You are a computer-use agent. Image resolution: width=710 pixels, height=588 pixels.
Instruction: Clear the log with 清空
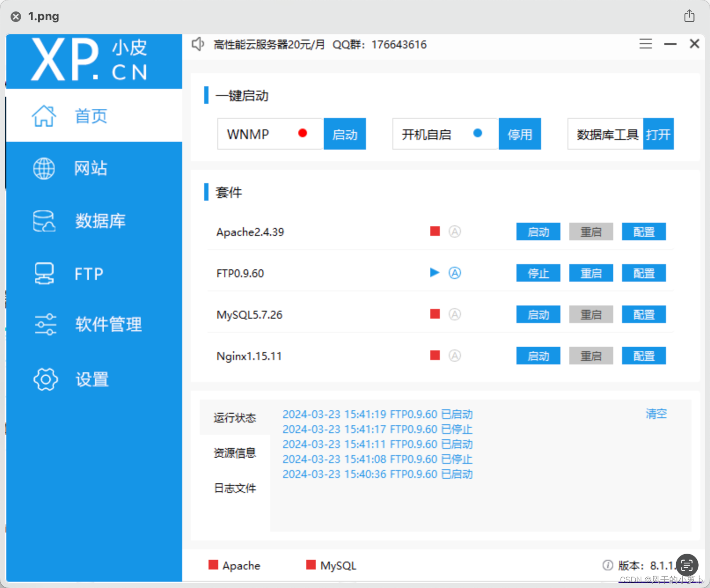click(656, 414)
